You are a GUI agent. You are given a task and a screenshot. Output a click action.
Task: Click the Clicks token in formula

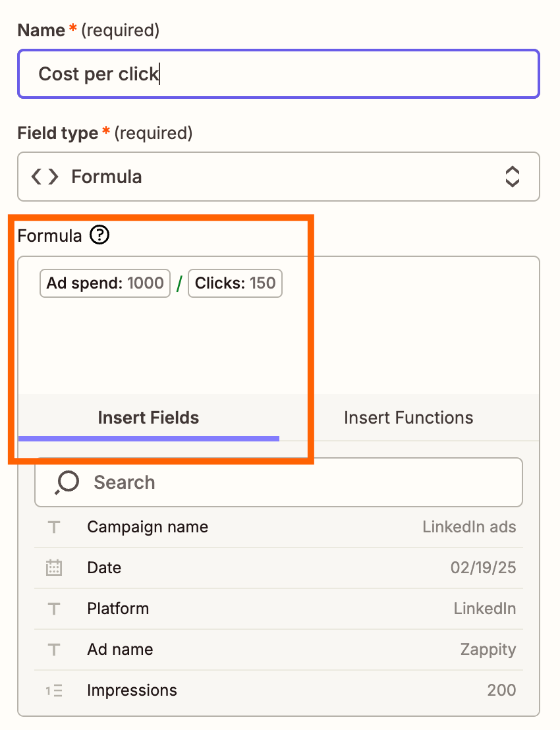coord(235,283)
